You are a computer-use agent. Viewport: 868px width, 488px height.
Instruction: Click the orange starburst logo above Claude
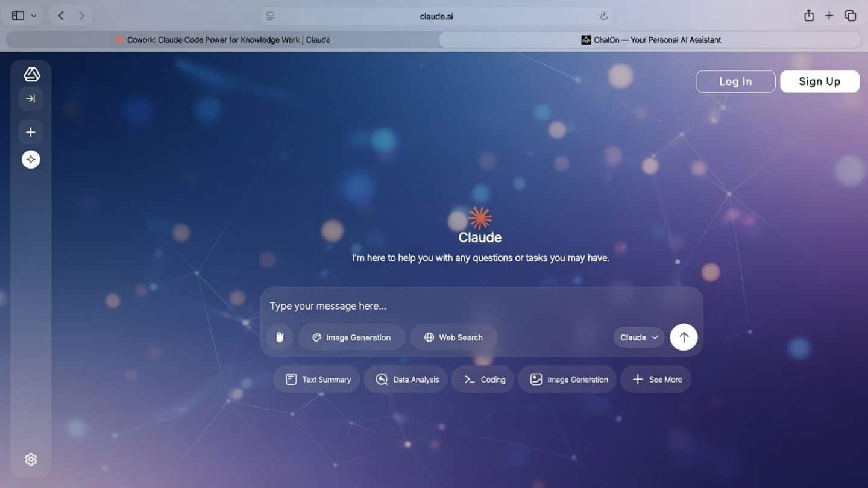point(480,217)
